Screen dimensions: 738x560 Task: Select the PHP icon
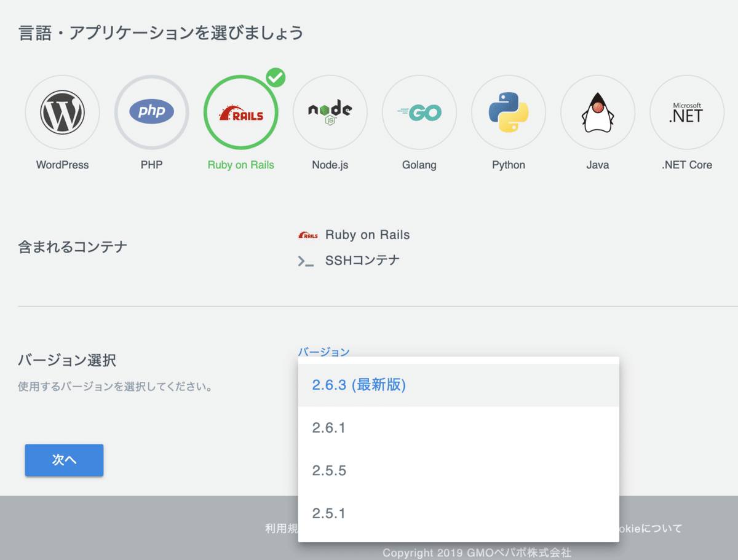[151, 112]
